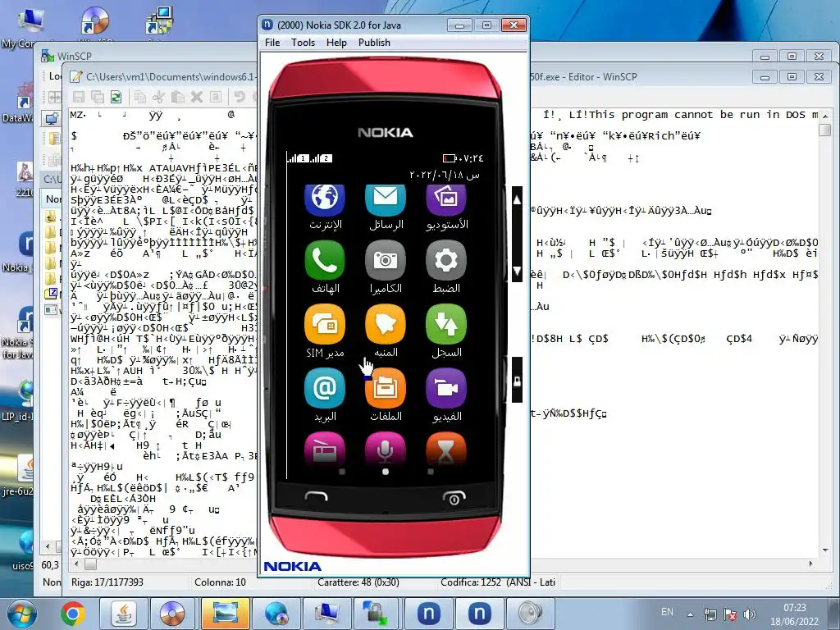Open Google Chrome from the taskbar
The height and width of the screenshot is (630, 840).
click(x=73, y=614)
